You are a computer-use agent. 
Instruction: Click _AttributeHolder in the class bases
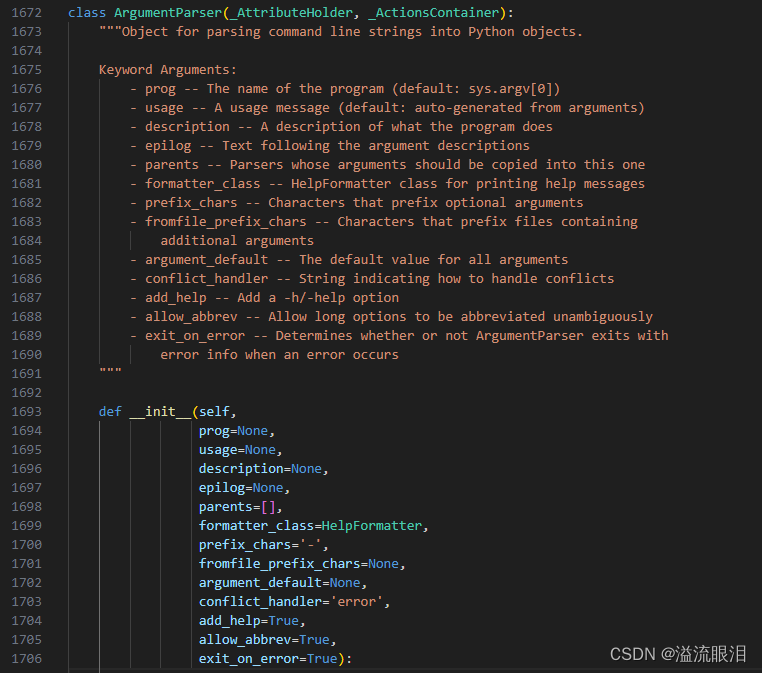coord(291,13)
